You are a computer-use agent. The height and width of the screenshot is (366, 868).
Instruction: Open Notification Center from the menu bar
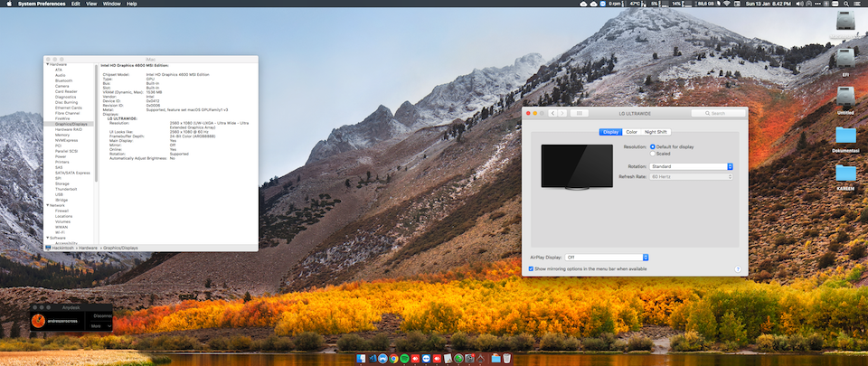coord(857,4)
